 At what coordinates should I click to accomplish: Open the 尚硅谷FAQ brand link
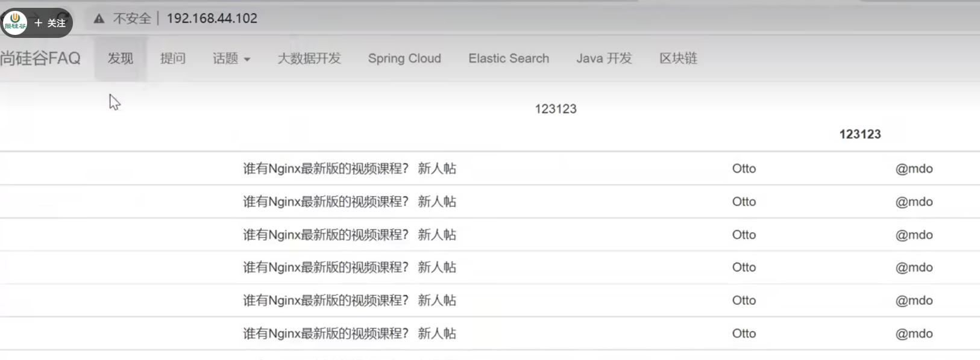40,58
